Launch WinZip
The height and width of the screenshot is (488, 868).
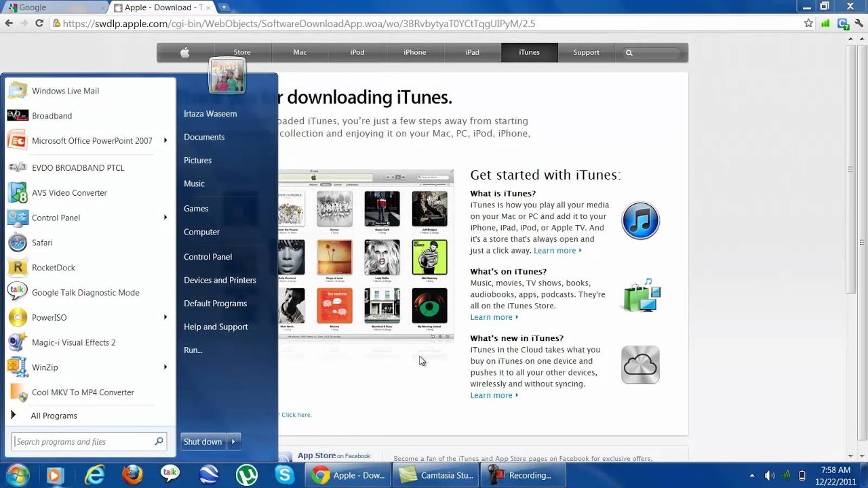coord(45,367)
